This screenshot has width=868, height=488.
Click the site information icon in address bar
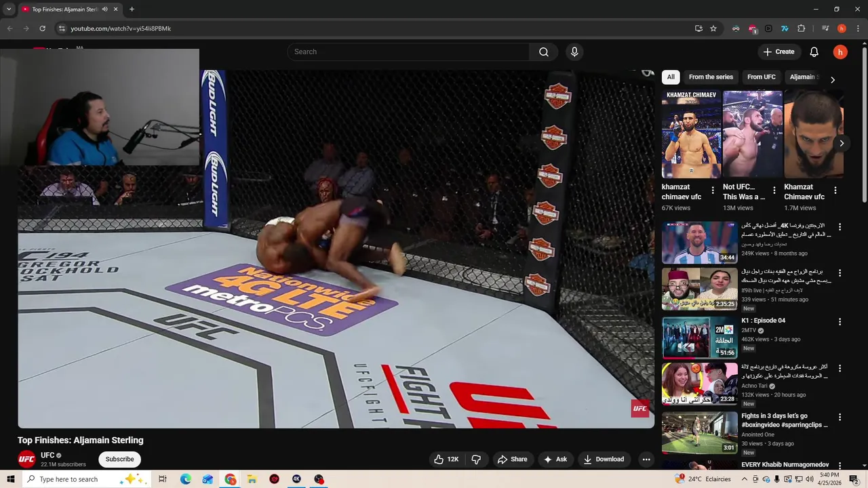61,28
